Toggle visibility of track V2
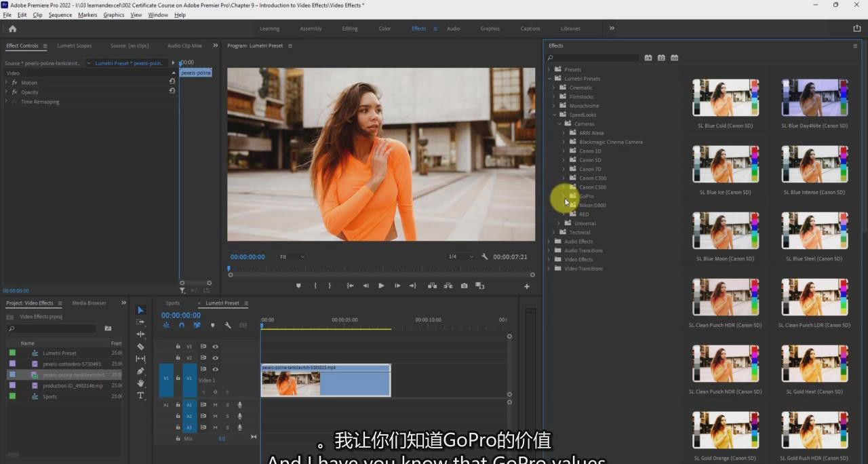 point(215,357)
